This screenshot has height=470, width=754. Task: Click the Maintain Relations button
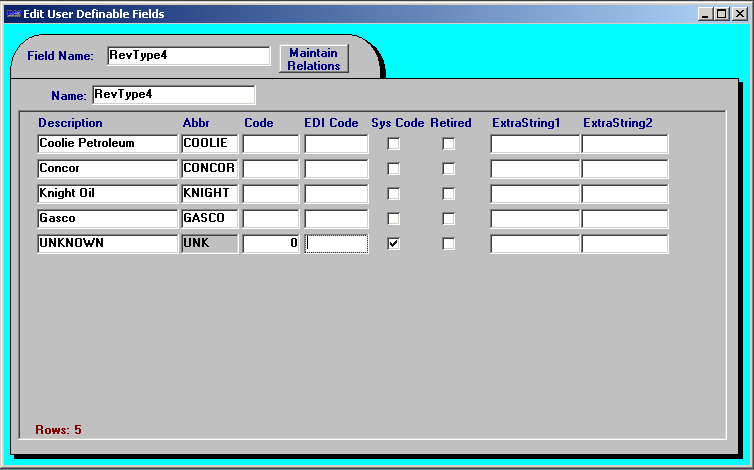[x=314, y=59]
